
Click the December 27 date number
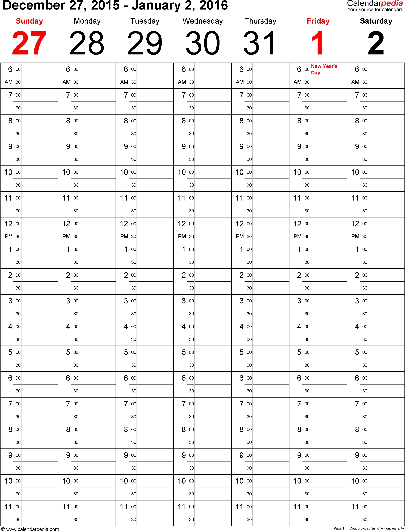[28, 45]
